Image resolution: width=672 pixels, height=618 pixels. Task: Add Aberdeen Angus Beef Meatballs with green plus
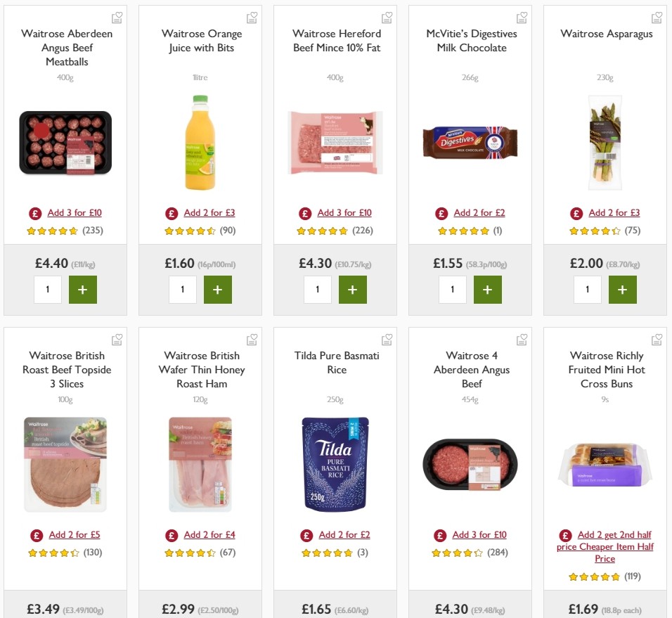pyautogui.click(x=83, y=289)
